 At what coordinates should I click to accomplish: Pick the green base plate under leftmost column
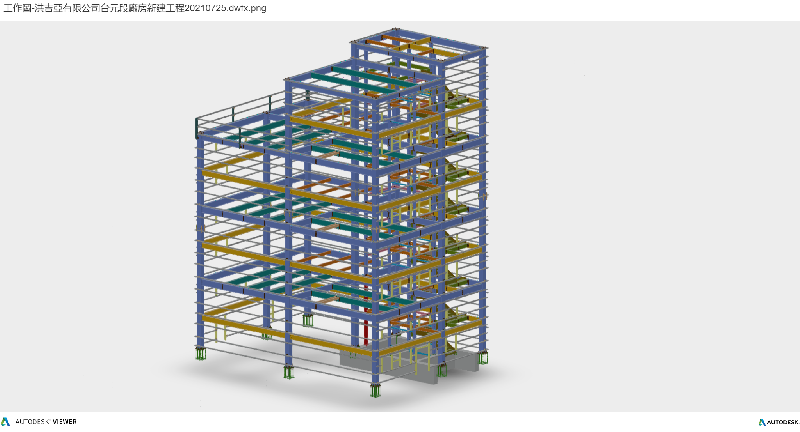pyautogui.click(x=201, y=354)
